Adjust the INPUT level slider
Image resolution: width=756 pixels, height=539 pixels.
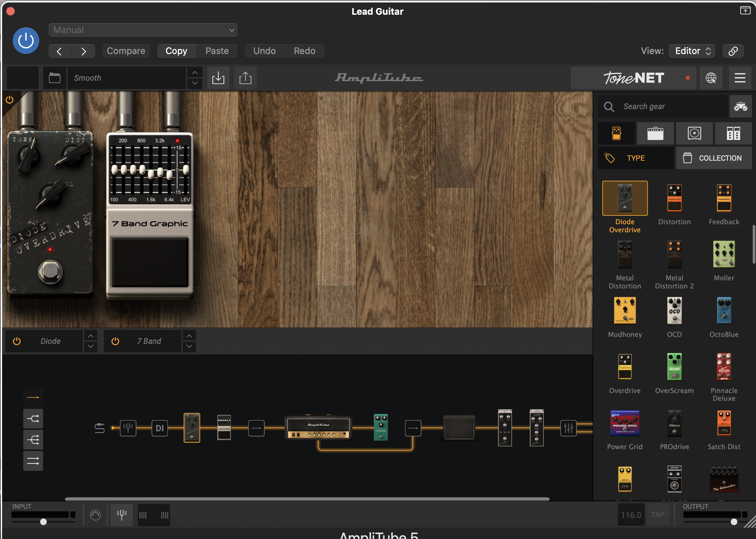[x=43, y=522]
